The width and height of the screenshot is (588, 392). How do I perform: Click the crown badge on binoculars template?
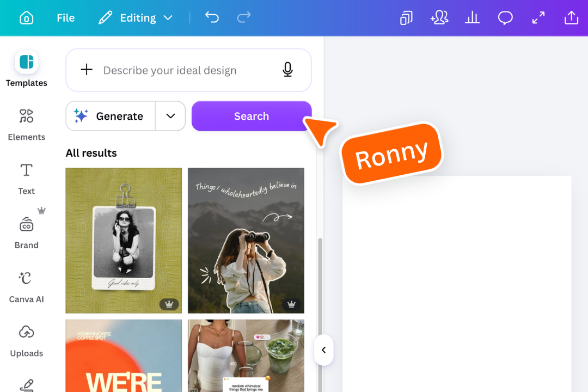(x=291, y=304)
